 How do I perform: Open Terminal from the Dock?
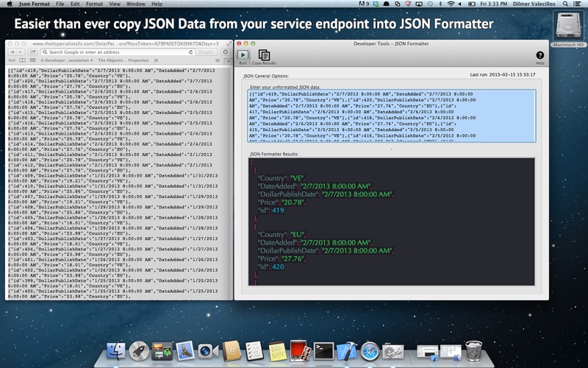click(323, 351)
